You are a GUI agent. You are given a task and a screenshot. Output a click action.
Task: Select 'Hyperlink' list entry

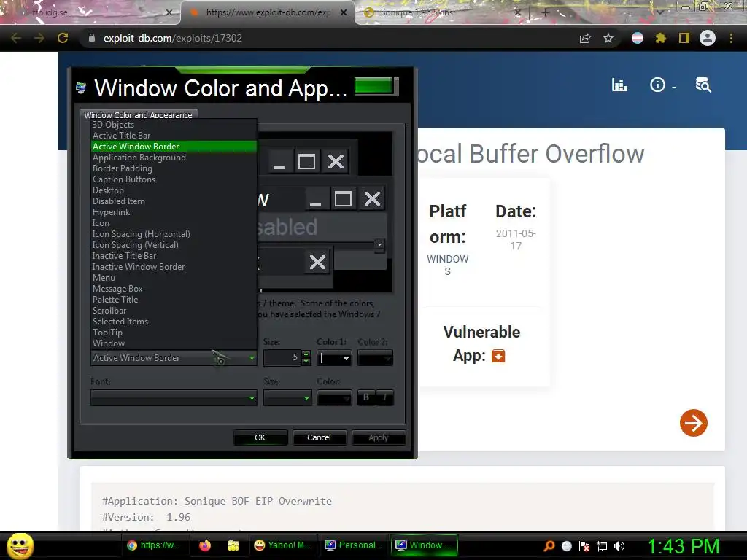click(x=174, y=212)
